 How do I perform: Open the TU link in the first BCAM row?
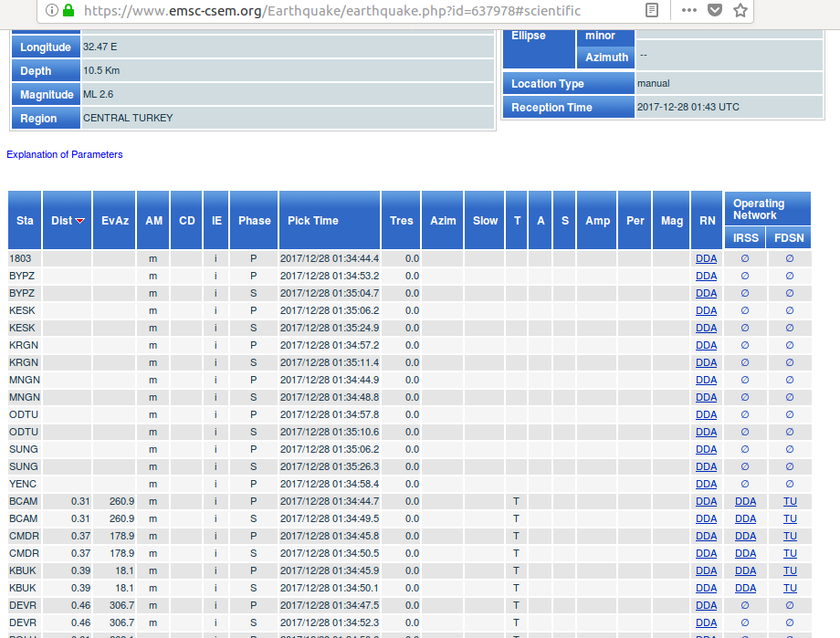(x=790, y=501)
